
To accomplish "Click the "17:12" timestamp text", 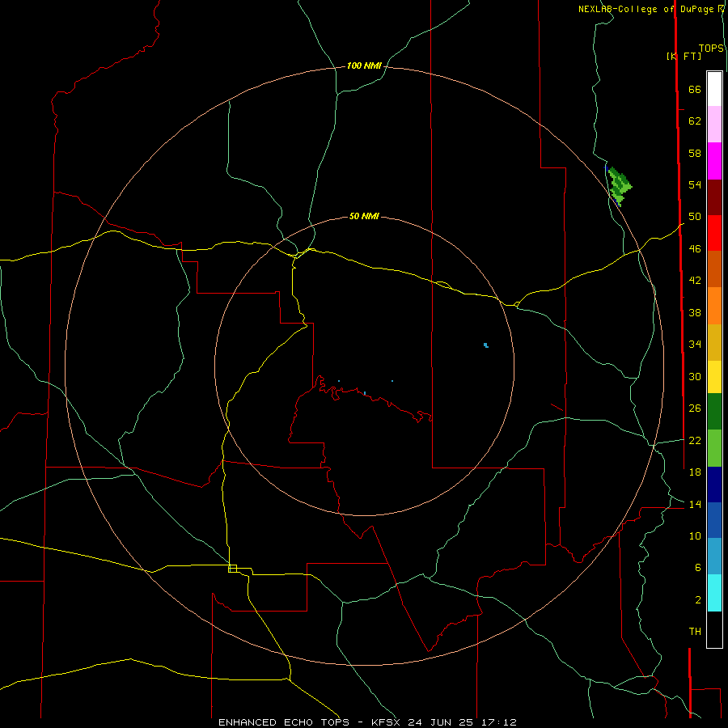I will click(498, 722).
